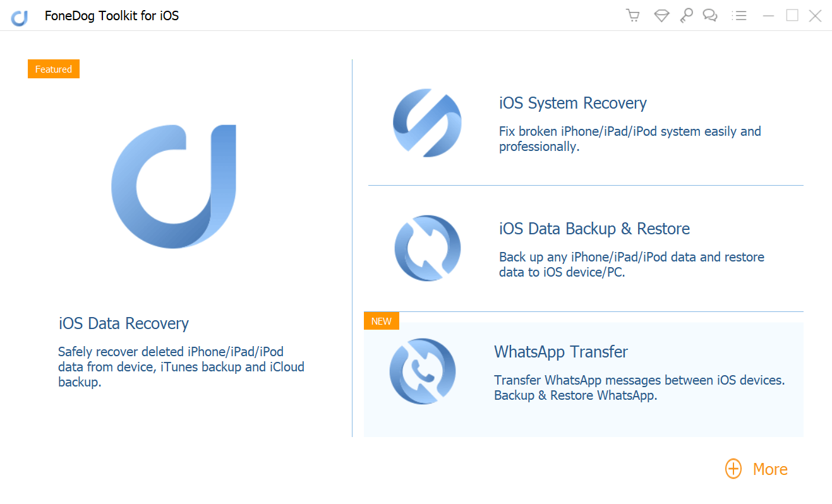Open the More tools link
Image resolution: width=832 pixels, height=504 pixels.
coord(770,469)
